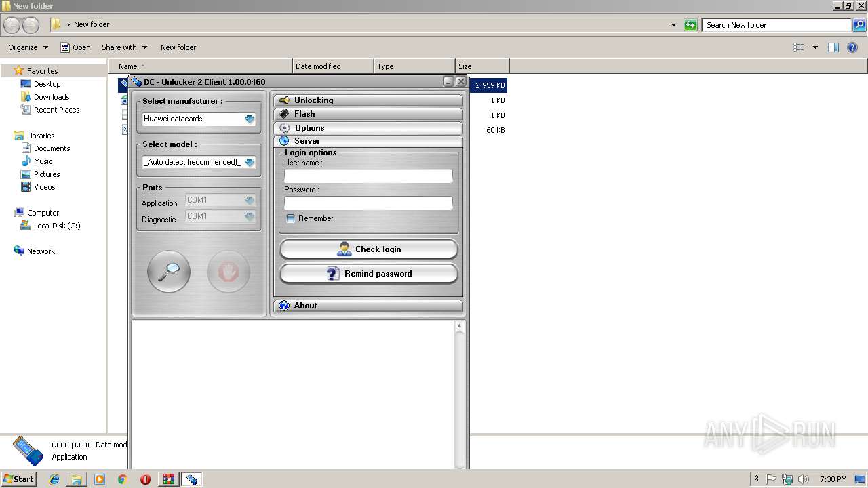Open Windows Explorer taskbar icon
This screenshot has width=868, height=488.
pos(77,479)
